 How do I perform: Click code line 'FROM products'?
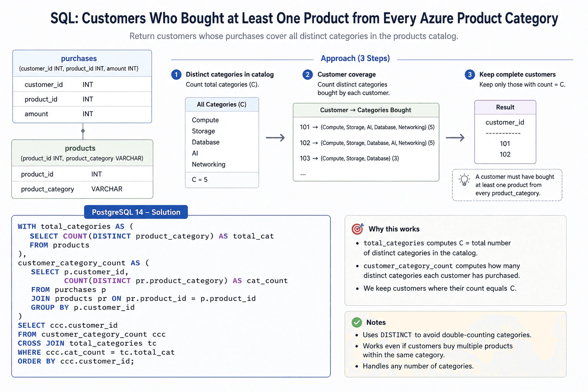[x=59, y=245]
